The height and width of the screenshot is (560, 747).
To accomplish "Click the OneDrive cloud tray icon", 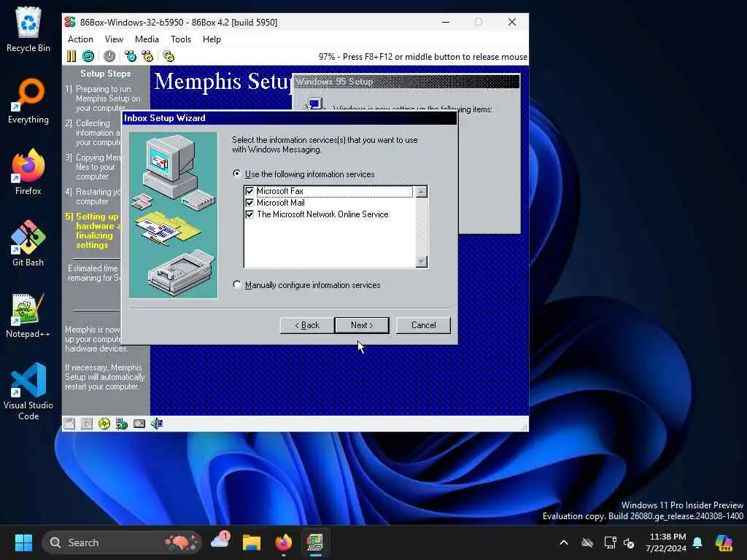I will [x=587, y=542].
